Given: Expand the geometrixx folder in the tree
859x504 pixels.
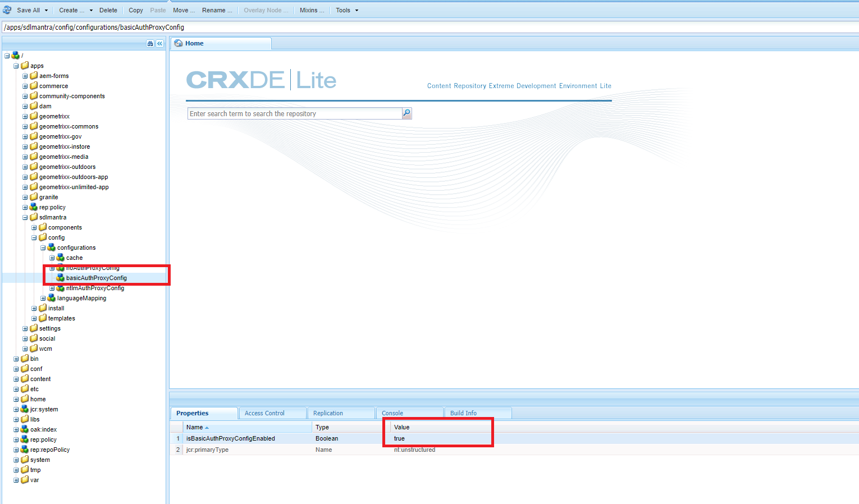Looking at the screenshot, I should click(x=25, y=116).
